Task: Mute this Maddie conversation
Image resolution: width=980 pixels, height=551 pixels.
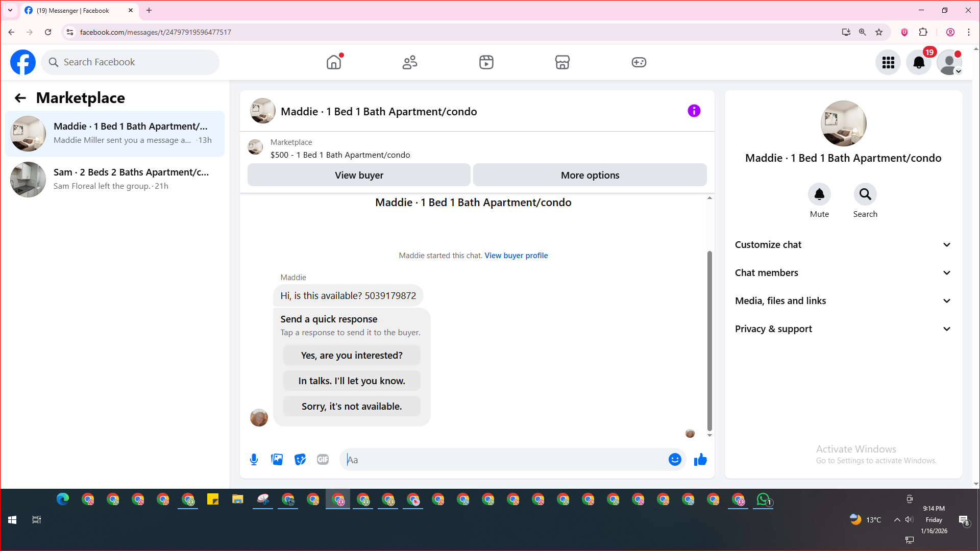Action: (819, 194)
